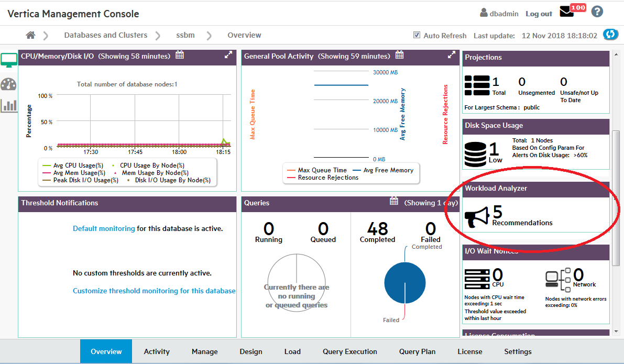Image resolution: width=624 pixels, height=364 pixels.
Task: Click the dbadmin username text
Action: 504,14
